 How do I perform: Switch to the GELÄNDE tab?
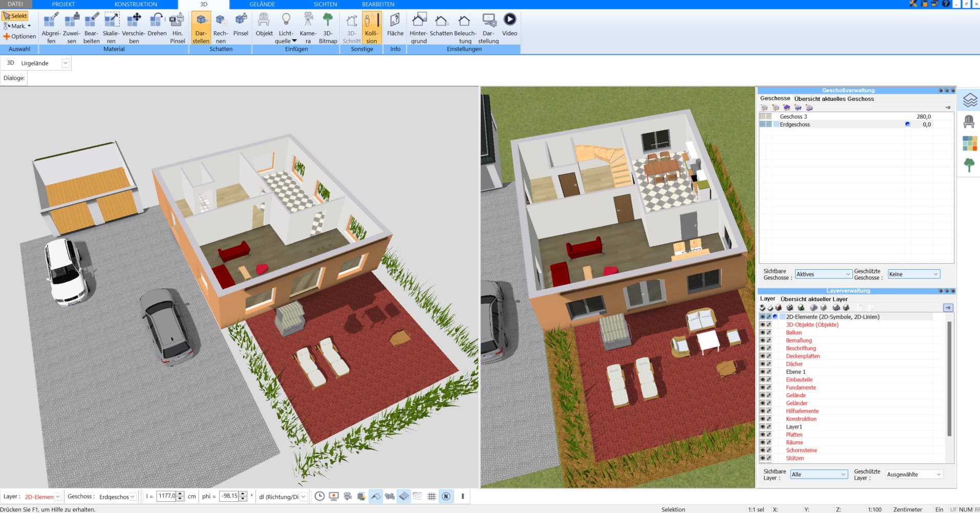(262, 4)
